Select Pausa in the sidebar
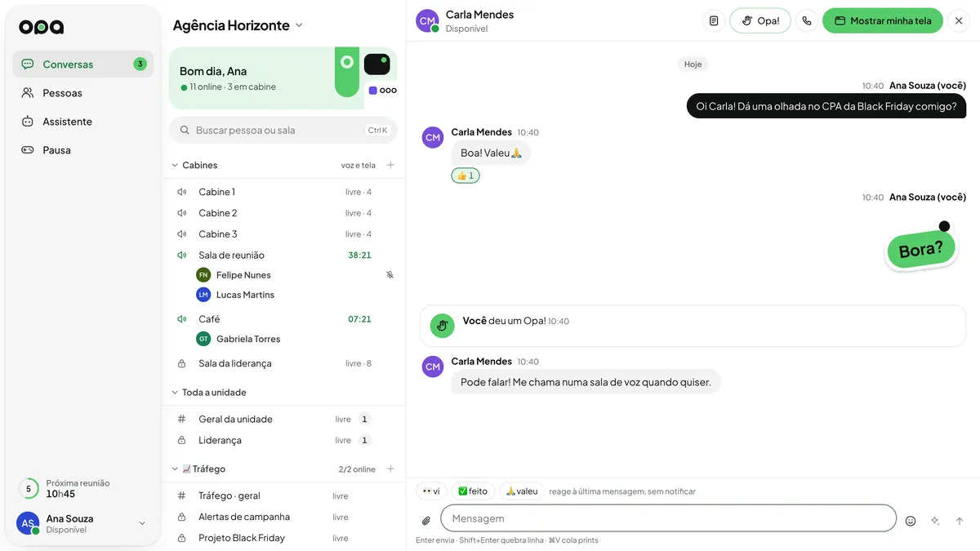Image resolution: width=980 pixels, height=551 pixels. pyautogui.click(x=83, y=150)
